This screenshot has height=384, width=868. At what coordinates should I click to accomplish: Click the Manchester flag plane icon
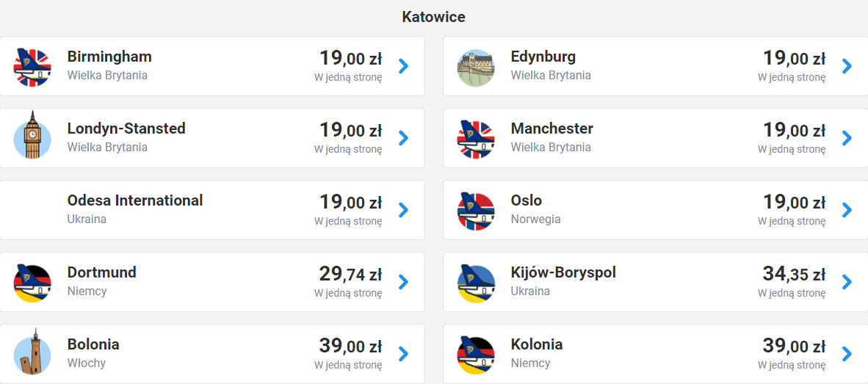click(x=476, y=139)
